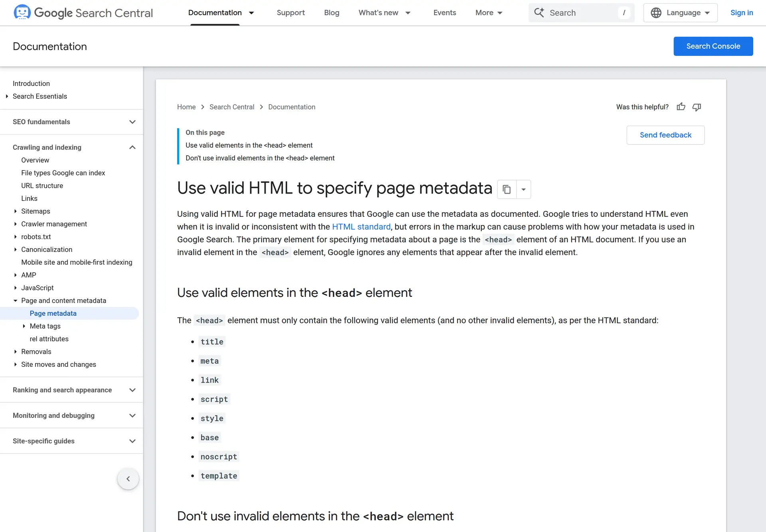Open the copy options dropdown arrow beside title
The width and height of the screenshot is (766, 532).
click(x=523, y=189)
